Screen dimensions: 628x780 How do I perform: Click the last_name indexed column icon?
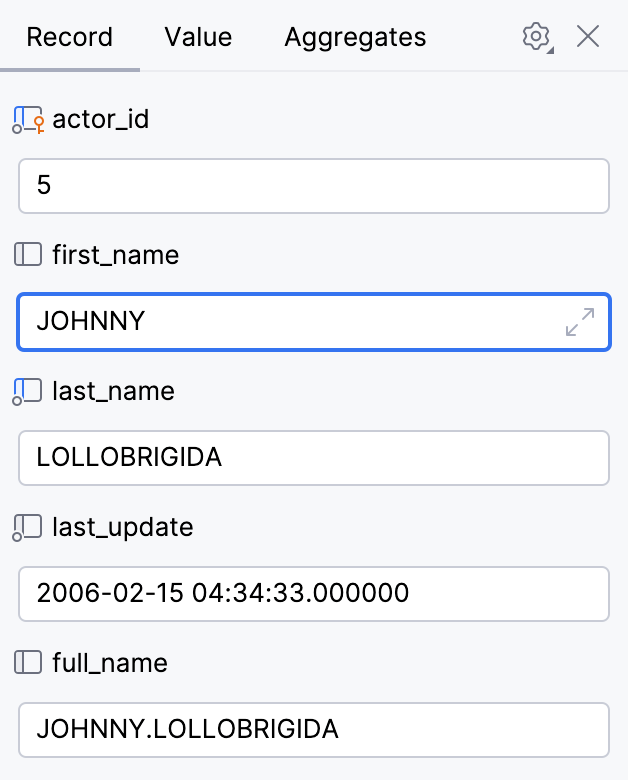(x=28, y=391)
